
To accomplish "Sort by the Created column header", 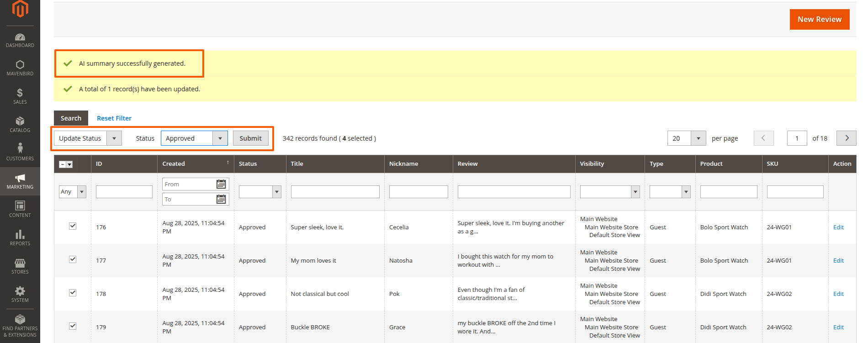I will coord(196,164).
